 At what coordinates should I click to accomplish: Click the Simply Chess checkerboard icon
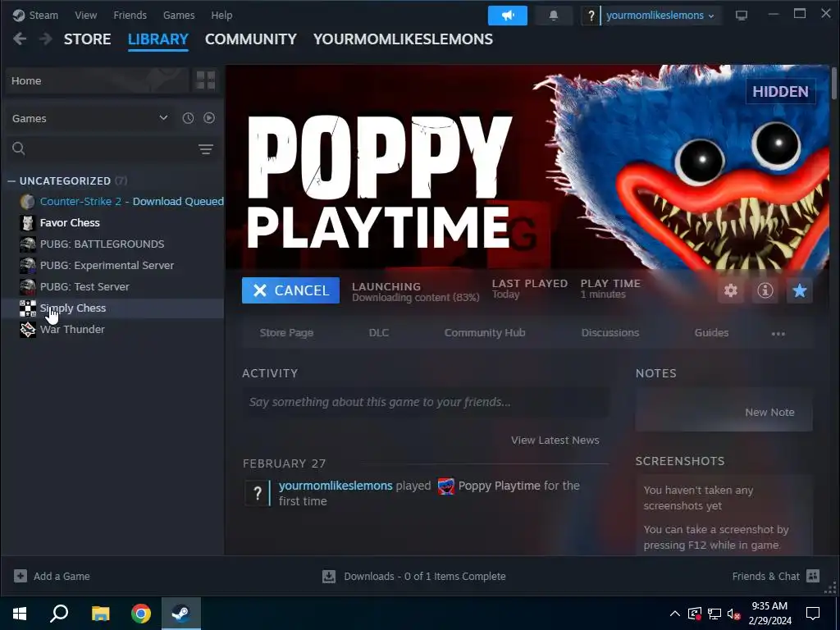click(x=27, y=308)
